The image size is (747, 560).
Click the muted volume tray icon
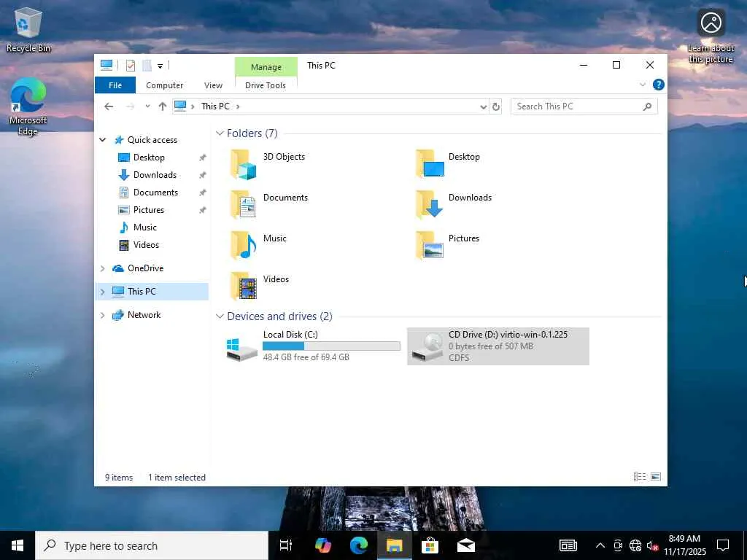tap(652, 545)
